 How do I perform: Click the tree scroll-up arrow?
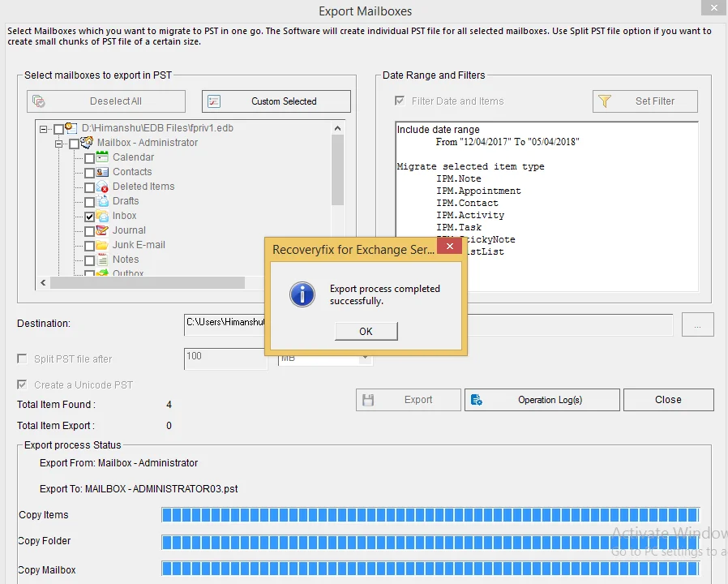click(x=337, y=128)
